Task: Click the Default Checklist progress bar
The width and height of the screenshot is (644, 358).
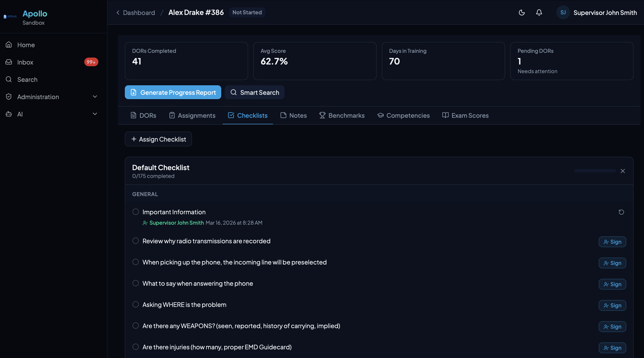Action: (x=595, y=171)
